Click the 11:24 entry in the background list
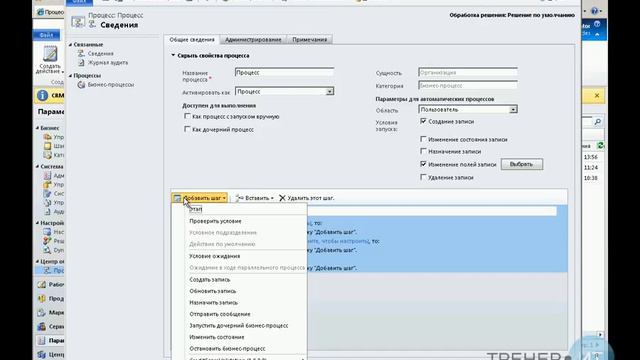This screenshot has height=360, width=640. (591, 168)
